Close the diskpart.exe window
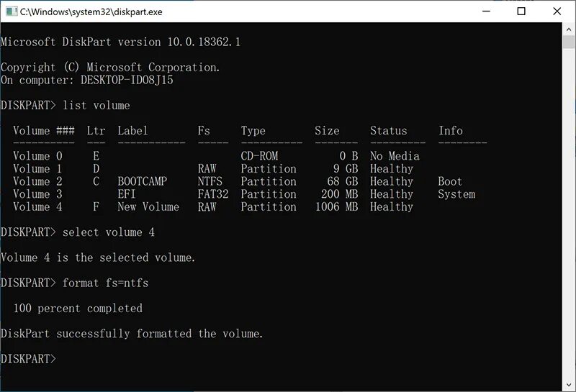Viewport: 576px width, 392px height. [557, 12]
